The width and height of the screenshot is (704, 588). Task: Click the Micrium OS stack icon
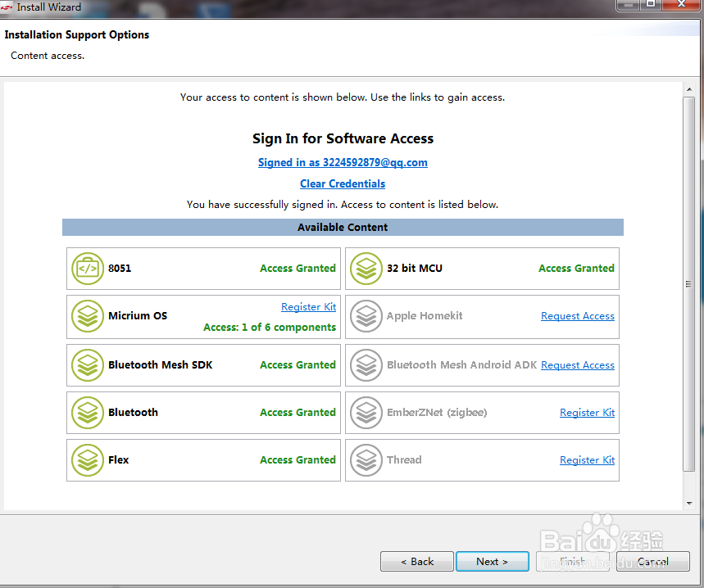(88, 316)
